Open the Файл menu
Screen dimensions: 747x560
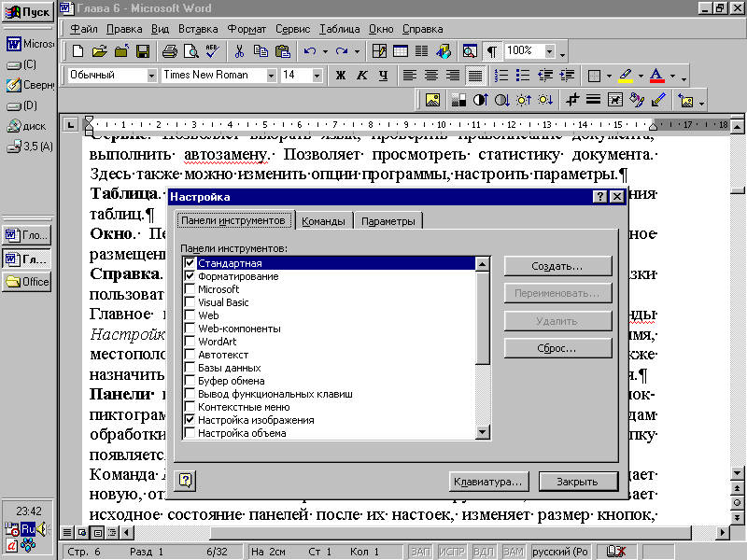pos(84,29)
